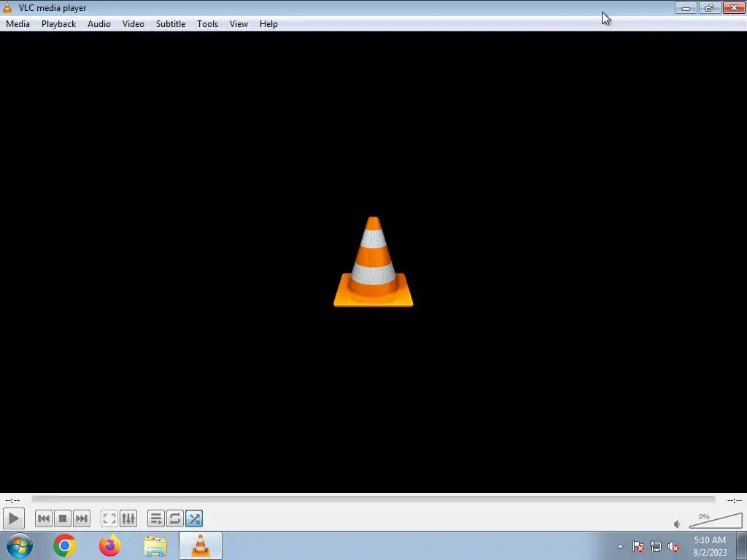Skip to next media track
747x560 pixels.
pos(82,518)
